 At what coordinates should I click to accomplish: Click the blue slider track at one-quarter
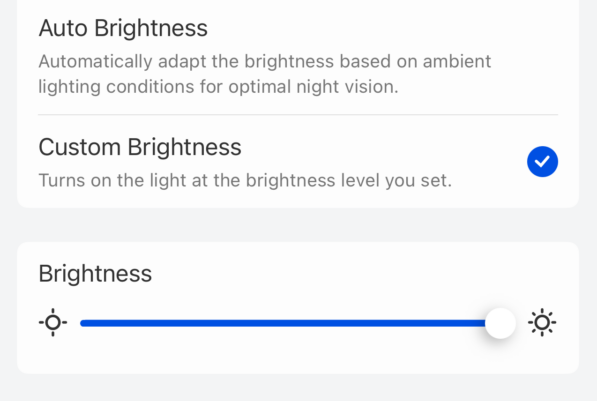189,323
